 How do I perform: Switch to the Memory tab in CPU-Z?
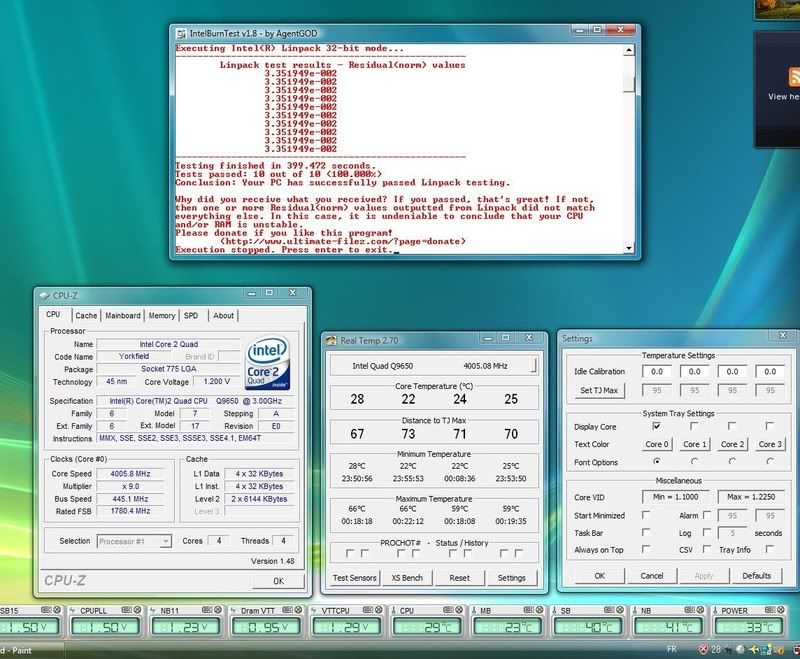click(x=162, y=316)
